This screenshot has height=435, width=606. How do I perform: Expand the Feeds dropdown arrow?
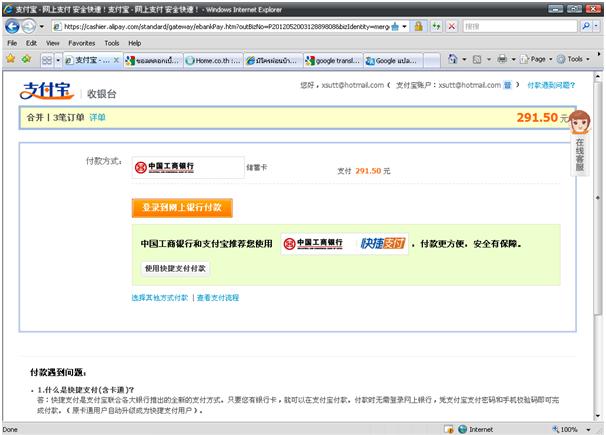click(x=489, y=59)
